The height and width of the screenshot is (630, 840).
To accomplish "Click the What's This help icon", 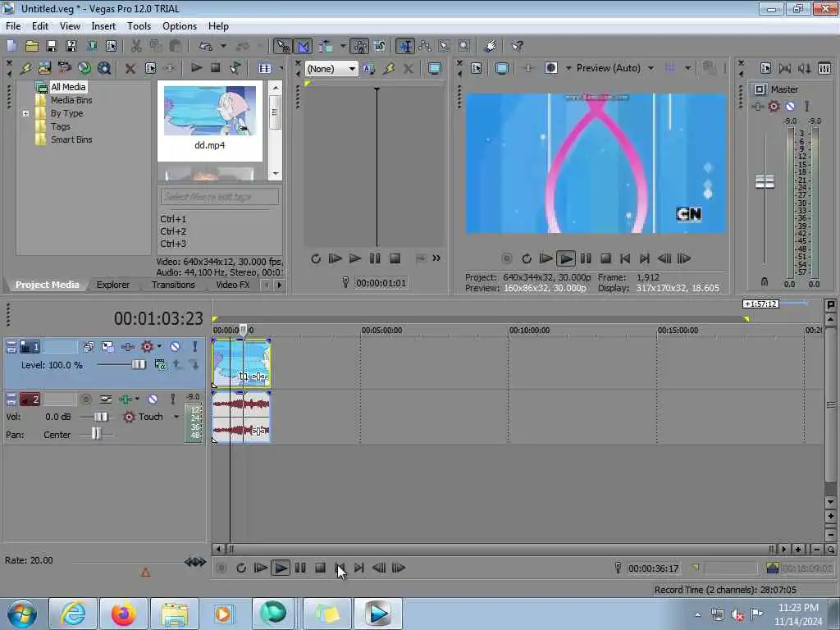I will coord(517,47).
